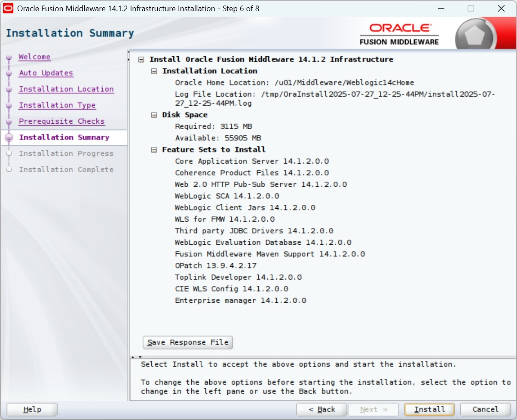Select the Required: 3115 MB row

coord(213,127)
